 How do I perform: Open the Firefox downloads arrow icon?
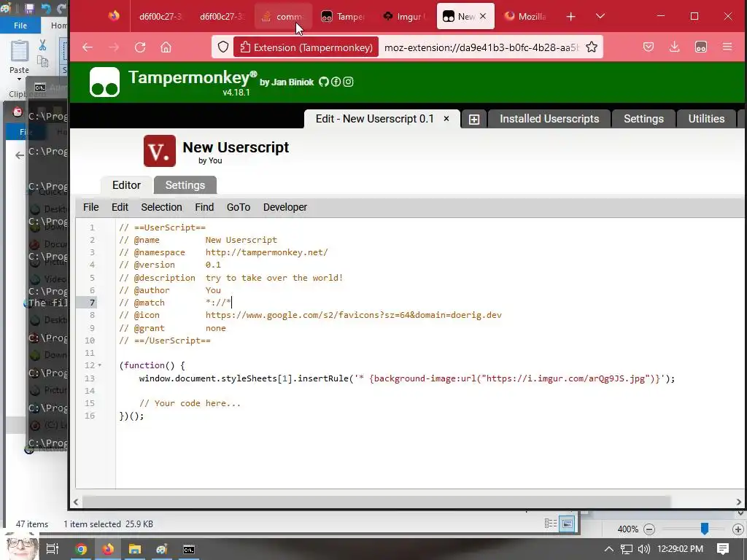pos(675,47)
